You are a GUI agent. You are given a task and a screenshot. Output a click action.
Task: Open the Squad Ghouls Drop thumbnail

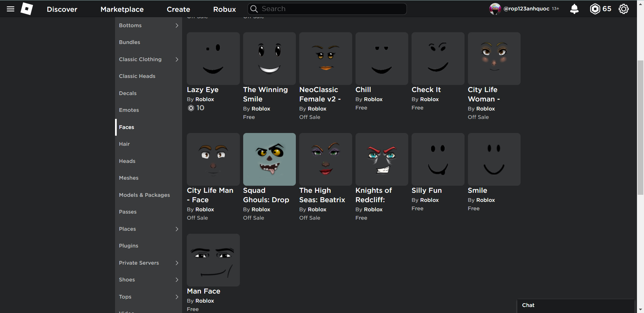point(269,159)
